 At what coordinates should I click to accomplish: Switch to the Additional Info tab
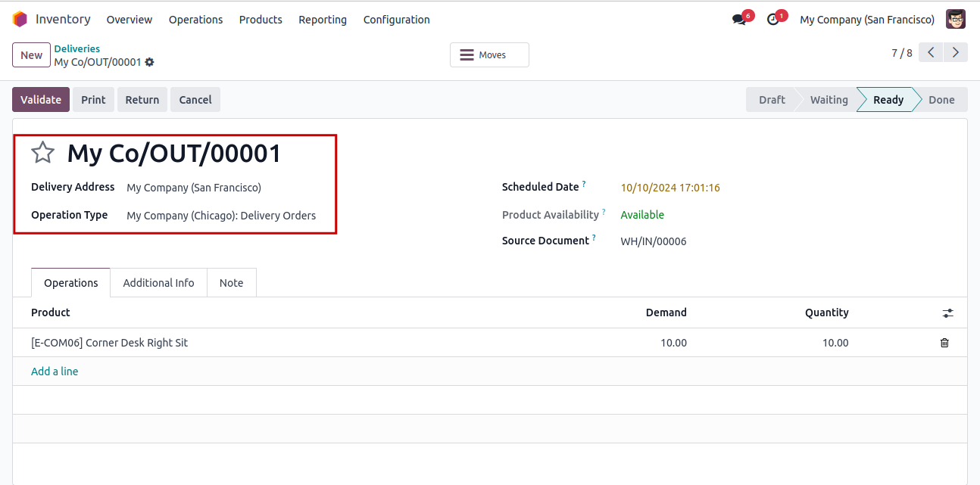coord(158,283)
